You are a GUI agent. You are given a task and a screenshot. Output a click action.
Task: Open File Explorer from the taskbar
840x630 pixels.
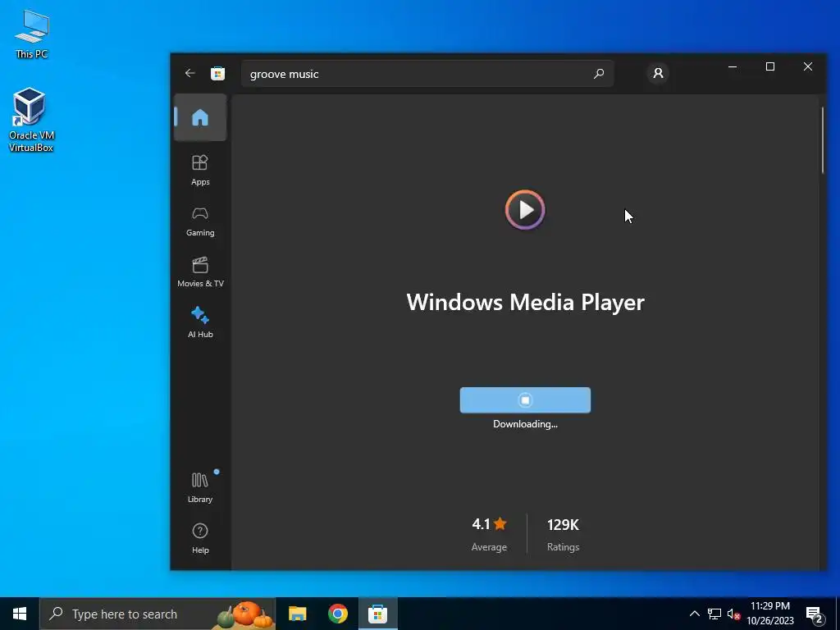(297, 614)
